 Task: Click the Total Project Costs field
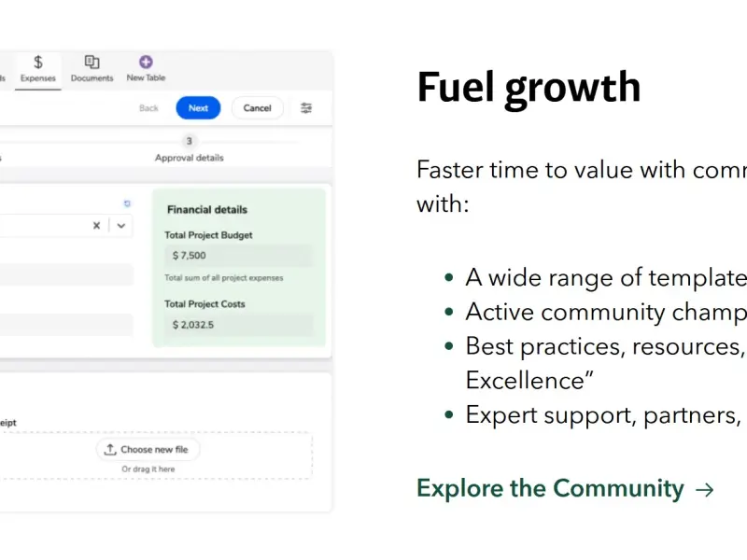tap(239, 325)
